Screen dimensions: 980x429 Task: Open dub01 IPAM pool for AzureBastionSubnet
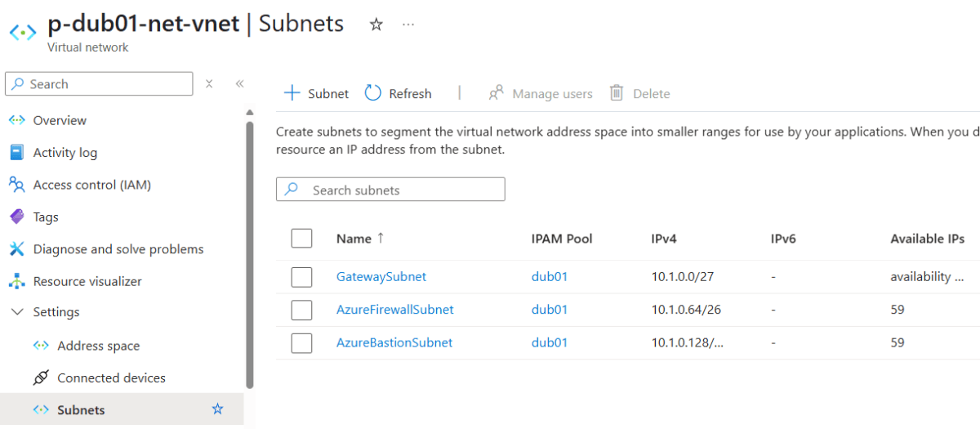pyautogui.click(x=549, y=343)
